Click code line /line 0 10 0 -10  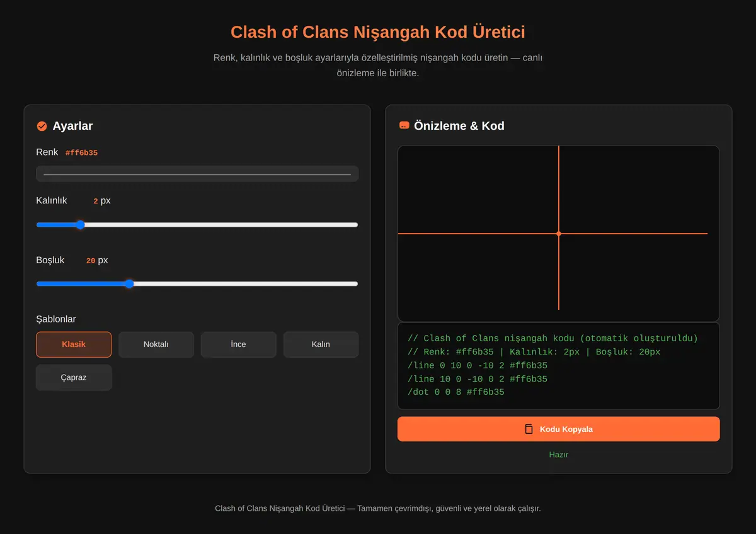(x=478, y=365)
